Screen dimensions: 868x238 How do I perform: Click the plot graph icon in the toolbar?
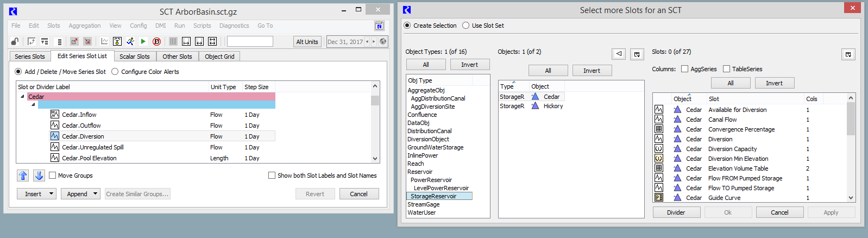(x=104, y=41)
